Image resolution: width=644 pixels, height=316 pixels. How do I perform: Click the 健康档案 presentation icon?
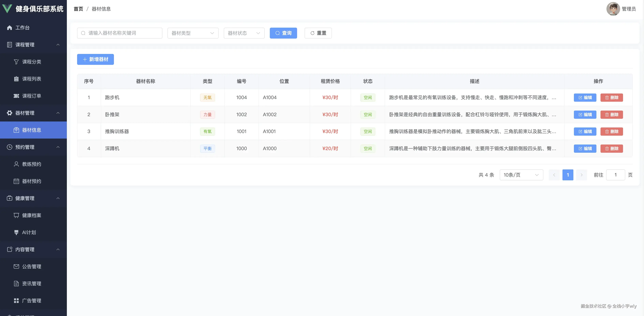[16, 216]
